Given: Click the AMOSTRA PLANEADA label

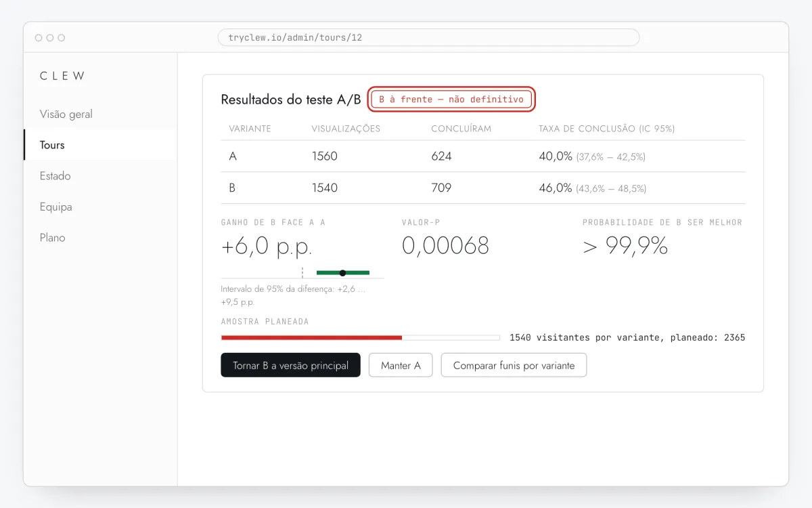Looking at the screenshot, I should [x=265, y=322].
